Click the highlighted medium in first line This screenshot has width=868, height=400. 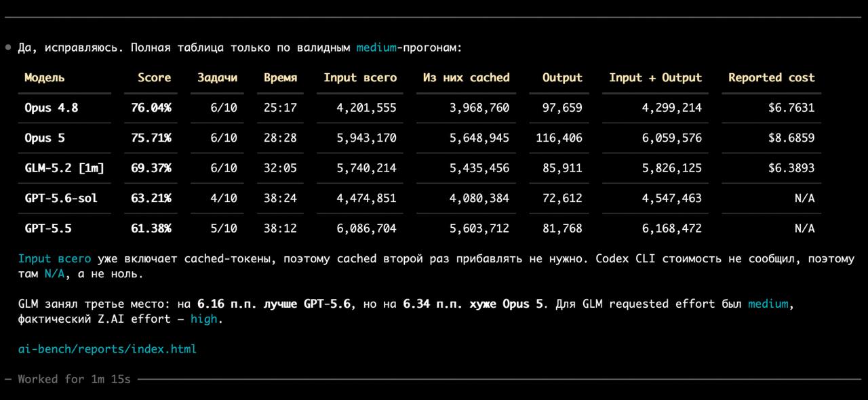point(376,47)
